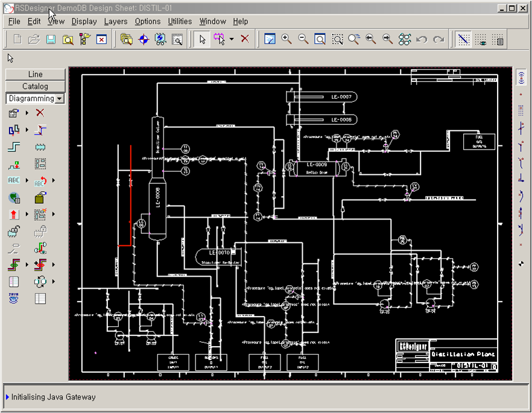Screen dimensions: 532x413
Task: Click the Line button
Action: pos(35,74)
